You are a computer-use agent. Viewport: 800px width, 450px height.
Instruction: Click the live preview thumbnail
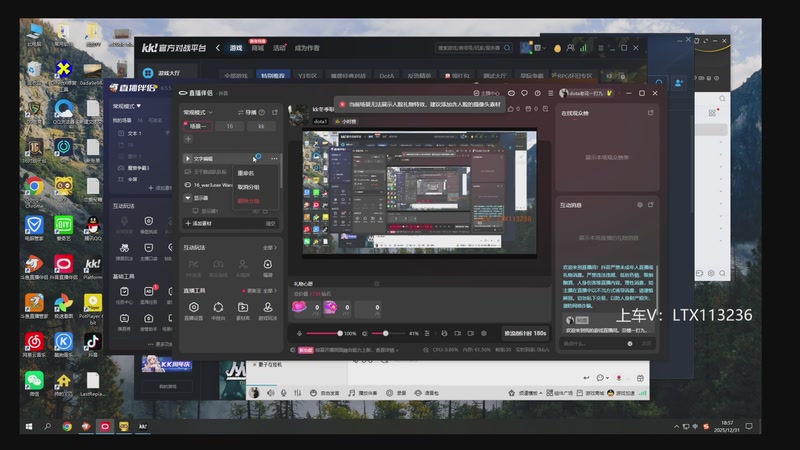pyautogui.click(x=419, y=193)
